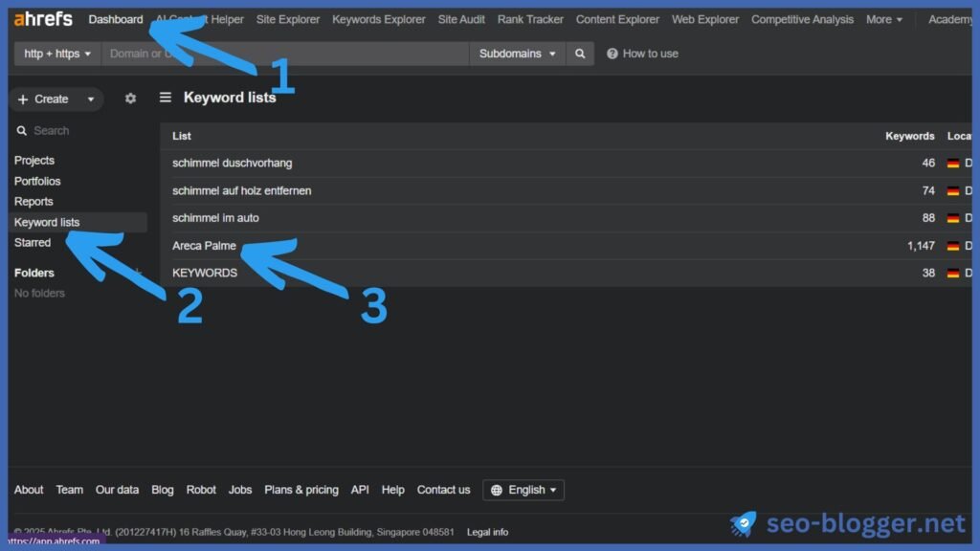Click the German flag in schimmel duschvorhang row
The width and height of the screenshot is (980, 551).
point(952,163)
